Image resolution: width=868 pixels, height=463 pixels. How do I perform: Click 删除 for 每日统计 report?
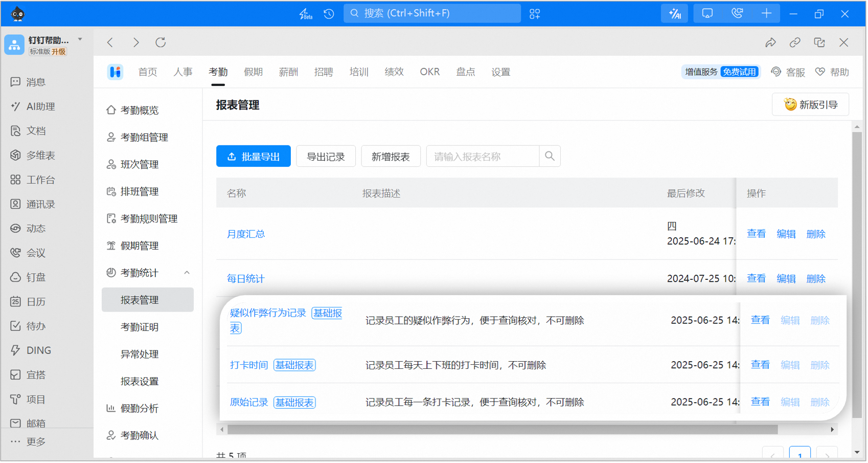pyautogui.click(x=816, y=279)
